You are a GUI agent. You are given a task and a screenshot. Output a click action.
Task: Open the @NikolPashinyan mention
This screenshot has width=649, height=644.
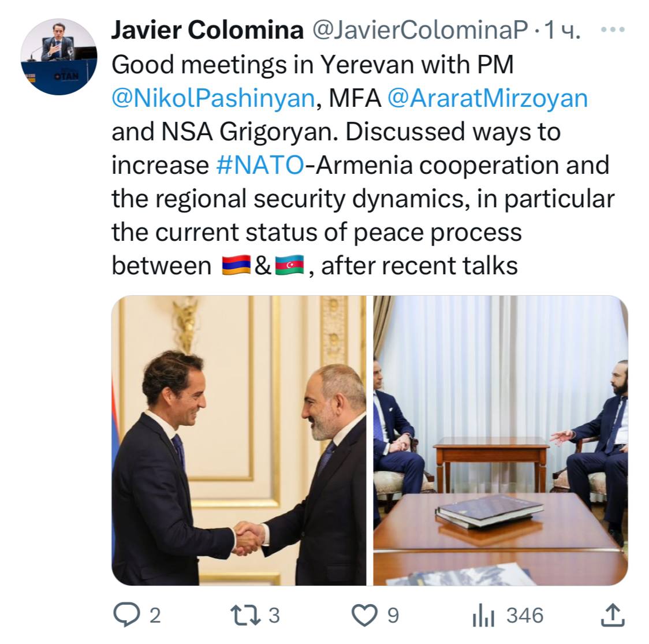[x=214, y=99]
